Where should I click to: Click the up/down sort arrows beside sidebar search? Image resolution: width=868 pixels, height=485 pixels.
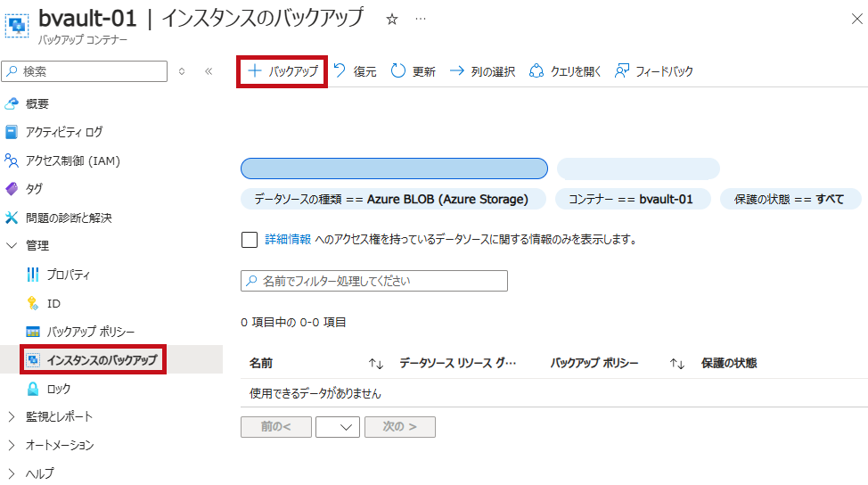tap(182, 71)
